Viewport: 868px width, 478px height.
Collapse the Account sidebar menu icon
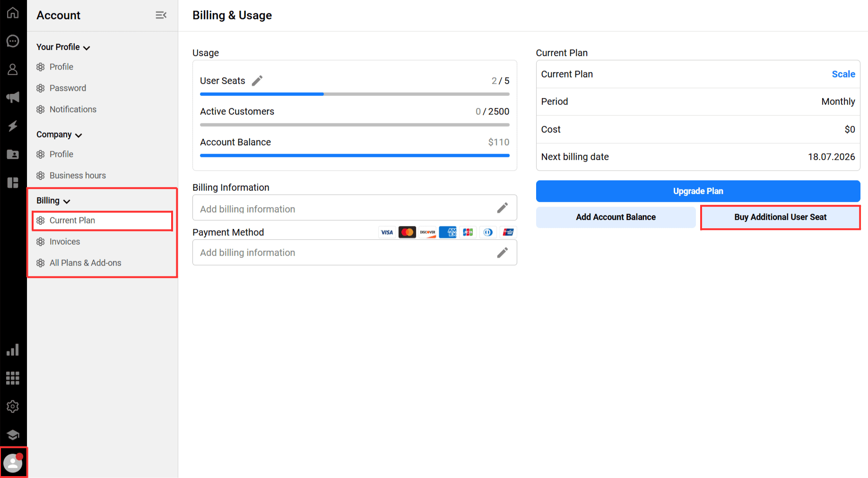161,15
